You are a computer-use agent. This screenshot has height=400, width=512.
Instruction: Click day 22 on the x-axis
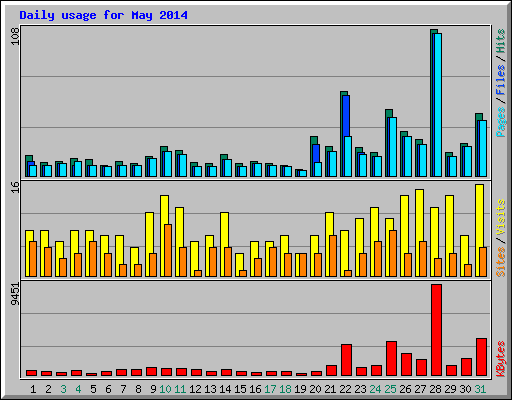coord(345,389)
